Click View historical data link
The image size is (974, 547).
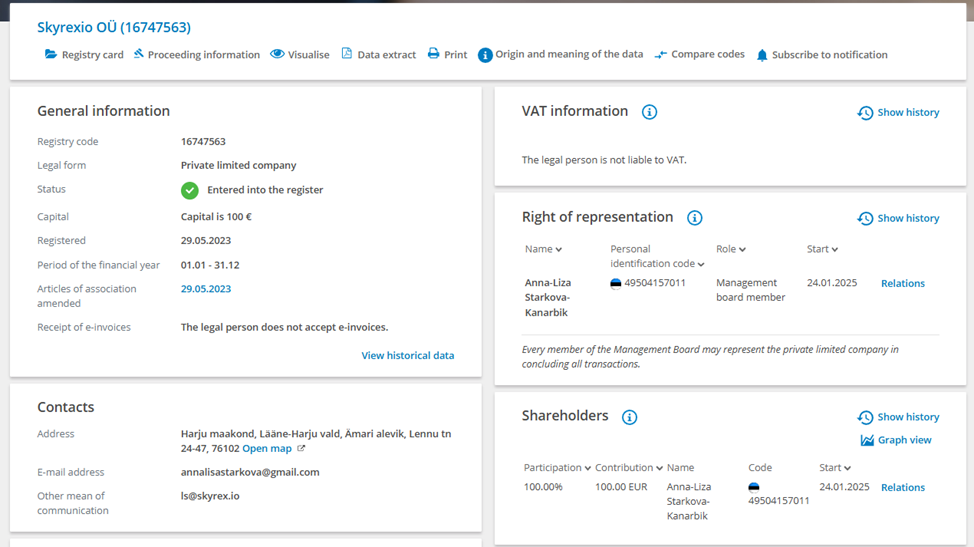[407, 355]
